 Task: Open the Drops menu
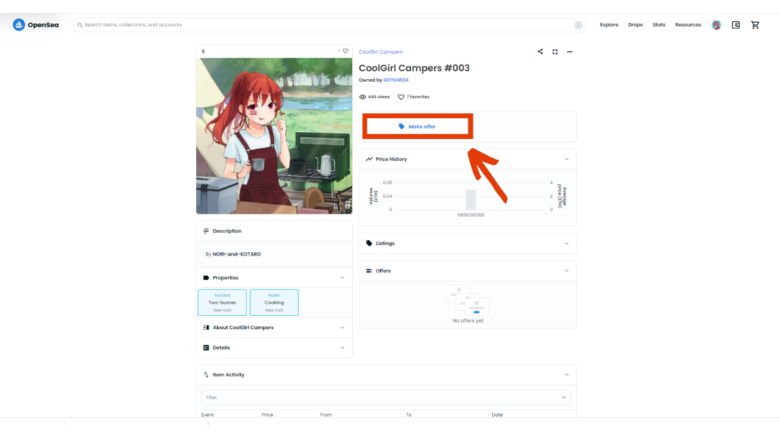pos(635,25)
